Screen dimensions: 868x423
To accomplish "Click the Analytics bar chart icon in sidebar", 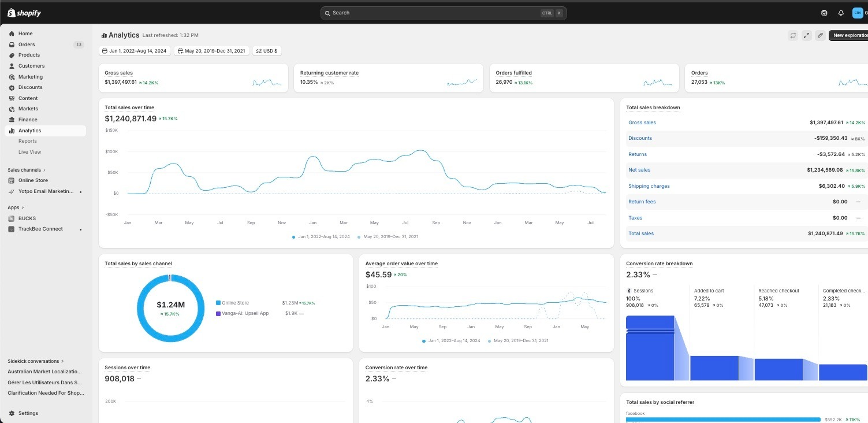I will (12, 131).
